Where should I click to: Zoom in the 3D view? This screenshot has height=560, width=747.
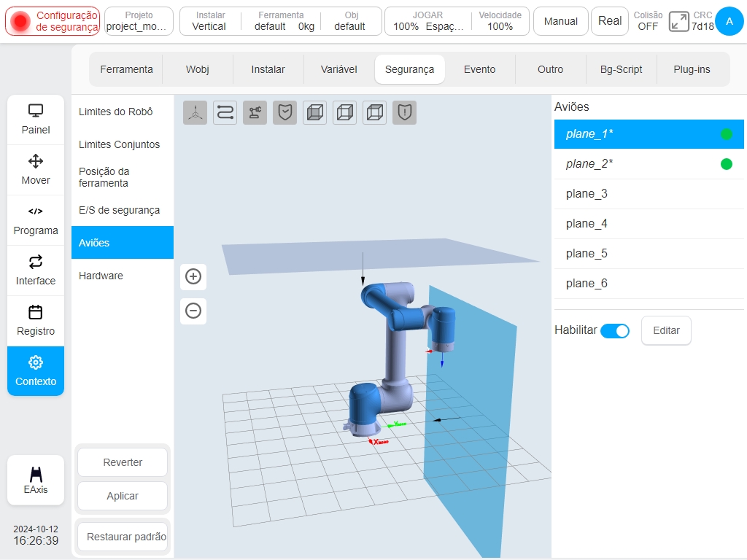click(x=193, y=276)
